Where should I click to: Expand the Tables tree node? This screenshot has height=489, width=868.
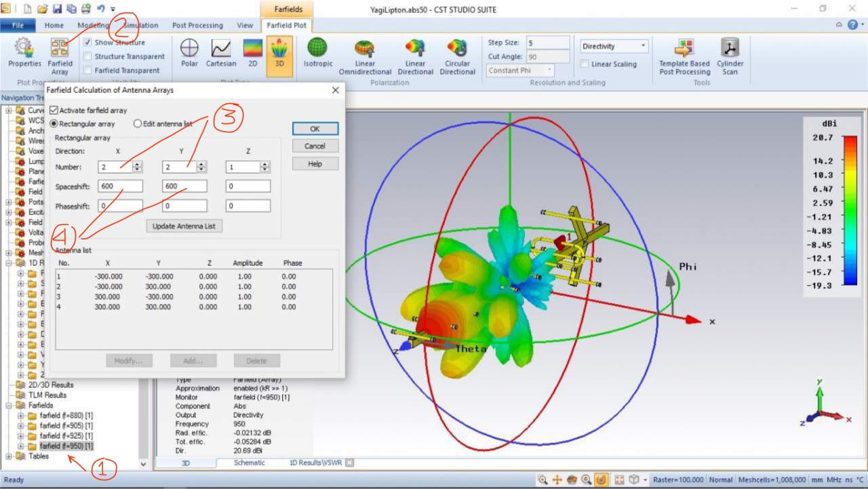point(9,456)
